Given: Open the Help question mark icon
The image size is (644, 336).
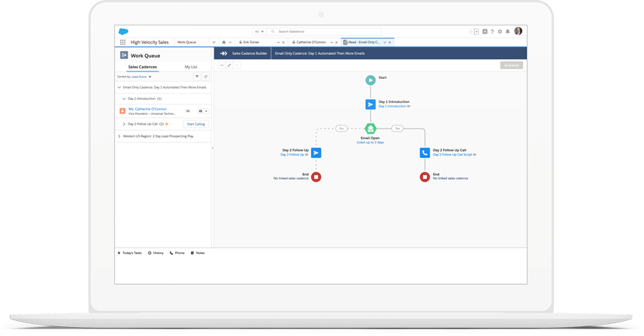Looking at the screenshot, I should point(492,32).
